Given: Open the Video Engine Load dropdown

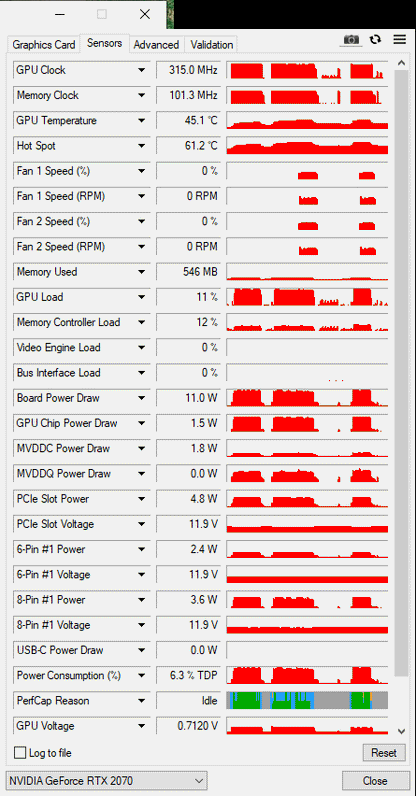Looking at the screenshot, I should (x=141, y=348).
